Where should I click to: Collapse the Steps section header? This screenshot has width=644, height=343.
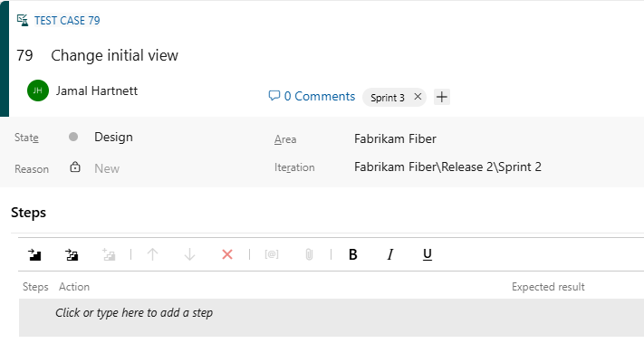pyautogui.click(x=28, y=213)
